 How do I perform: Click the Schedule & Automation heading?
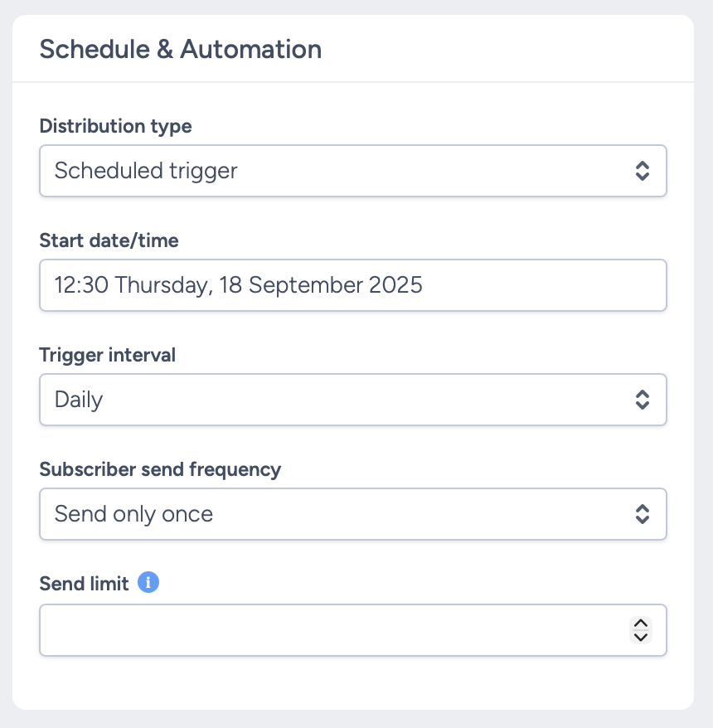point(180,49)
